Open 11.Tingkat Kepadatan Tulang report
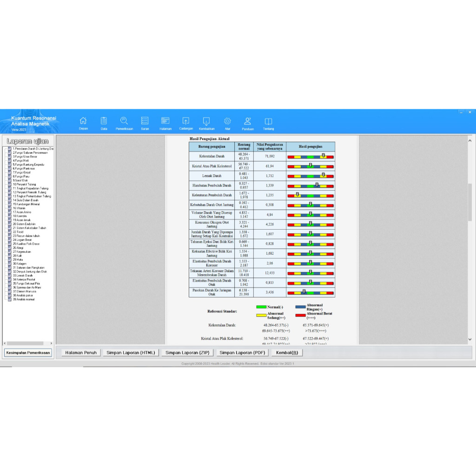Image resolution: width=476 pixels, height=476 pixels. pos(30,188)
